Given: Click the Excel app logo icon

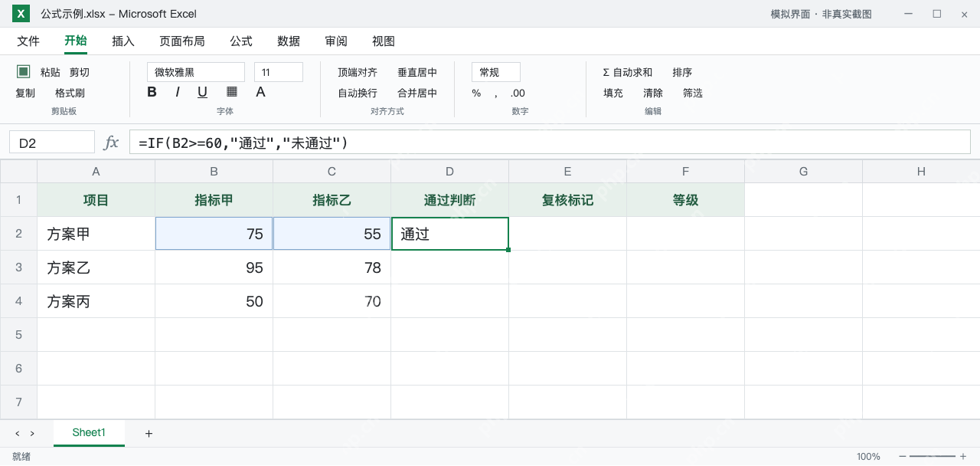Looking at the screenshot, I should (x=21, y=14).
